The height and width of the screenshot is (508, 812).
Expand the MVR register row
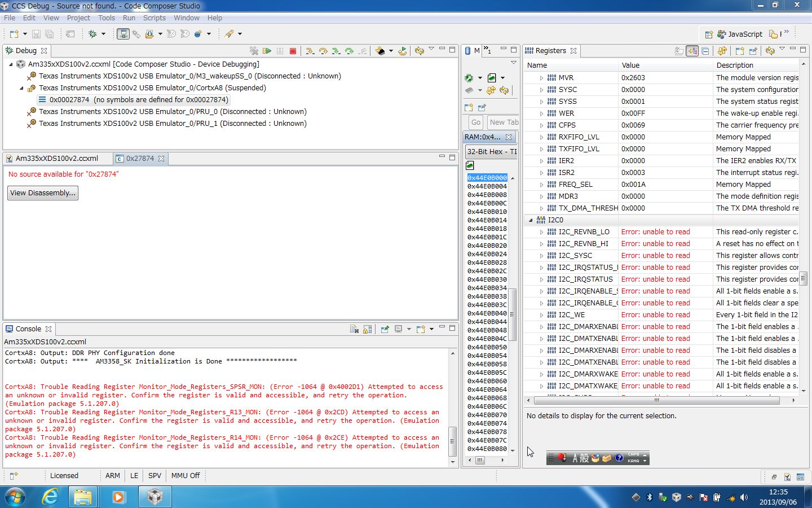541,78
